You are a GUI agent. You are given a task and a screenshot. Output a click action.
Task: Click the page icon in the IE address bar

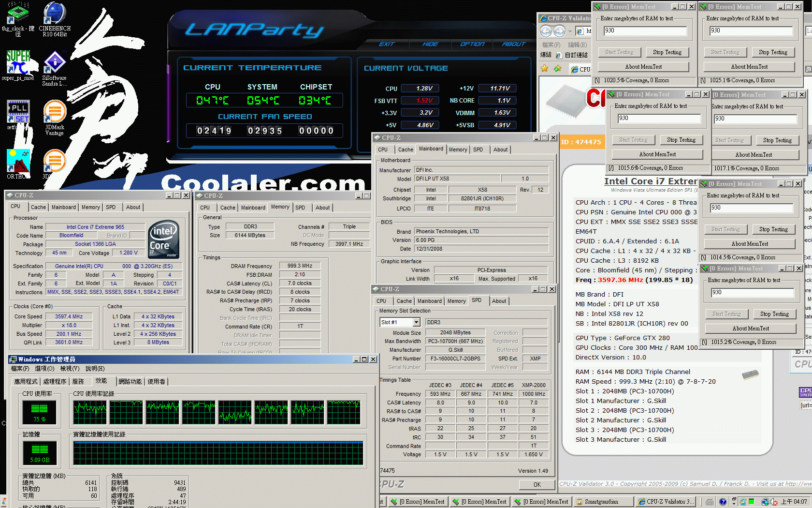pos(580,31)
